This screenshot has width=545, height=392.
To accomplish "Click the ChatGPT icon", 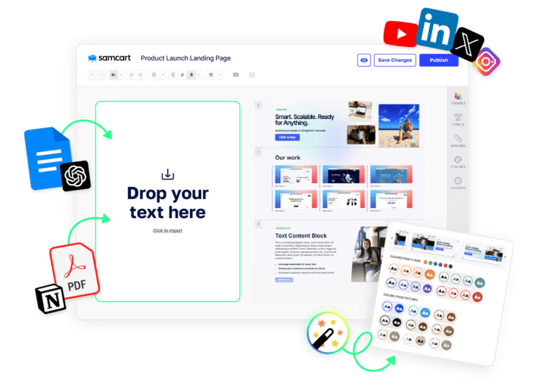I will point(75,176).
